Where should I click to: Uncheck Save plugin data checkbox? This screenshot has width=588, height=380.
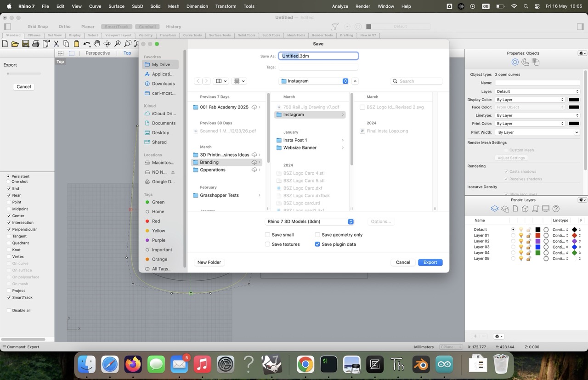(317, 244)
